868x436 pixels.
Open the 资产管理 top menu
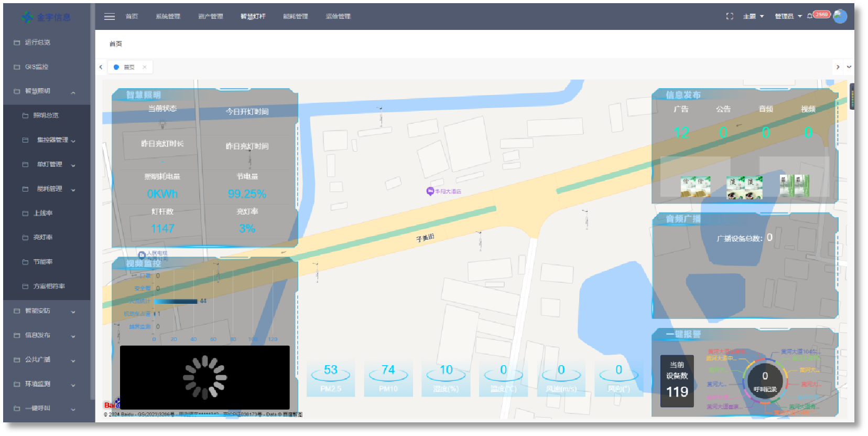[211, 16]
